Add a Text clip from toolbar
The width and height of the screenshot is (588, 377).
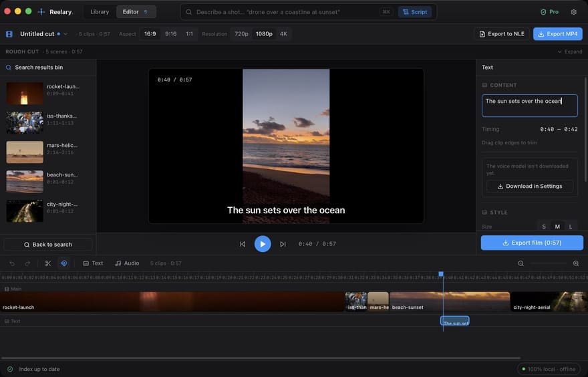coord(93,263)
